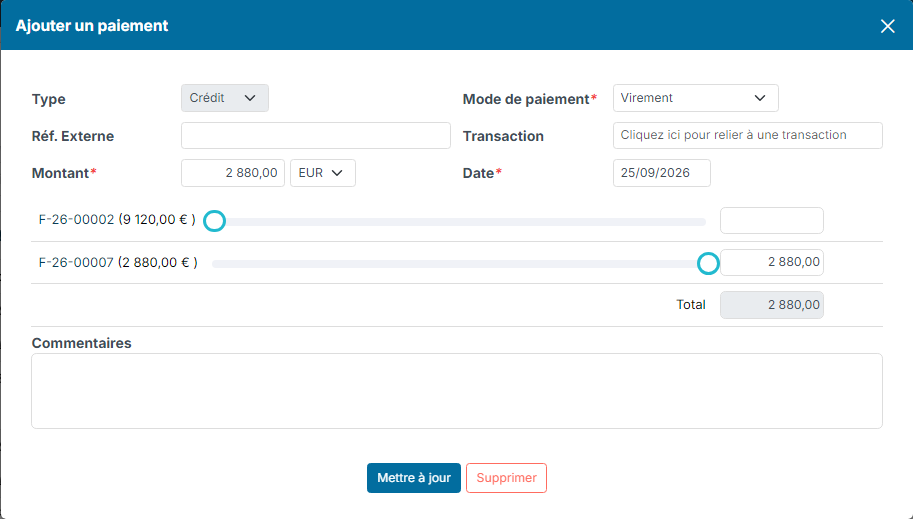The height and width of the screenshot is (519, 913).
Task: Click the Date field showing 25/09/2026
Action: 661,173
